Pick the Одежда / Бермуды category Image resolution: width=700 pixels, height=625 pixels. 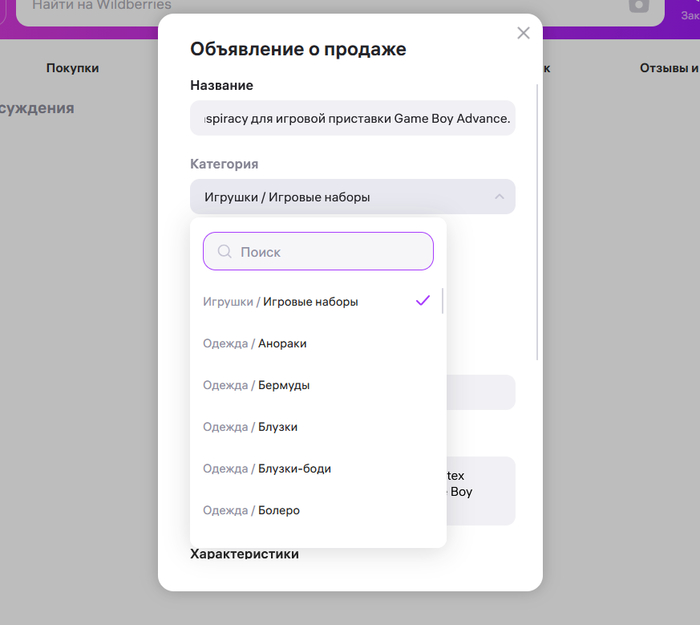pos(256,386)
